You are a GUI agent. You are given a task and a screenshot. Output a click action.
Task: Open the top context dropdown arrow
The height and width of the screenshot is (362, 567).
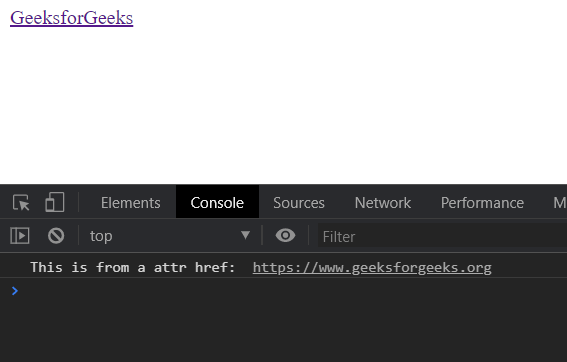tap(246, 235)
